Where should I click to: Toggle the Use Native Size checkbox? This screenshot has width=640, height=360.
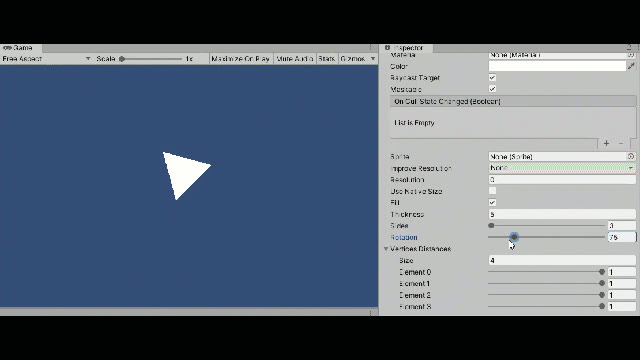[x=492, y=191]
